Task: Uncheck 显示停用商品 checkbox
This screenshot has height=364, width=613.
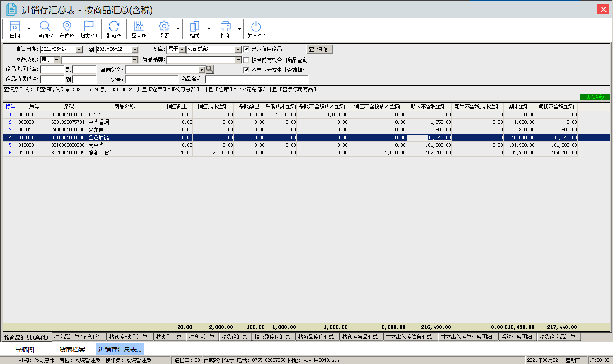Action: tap(246, 49)
